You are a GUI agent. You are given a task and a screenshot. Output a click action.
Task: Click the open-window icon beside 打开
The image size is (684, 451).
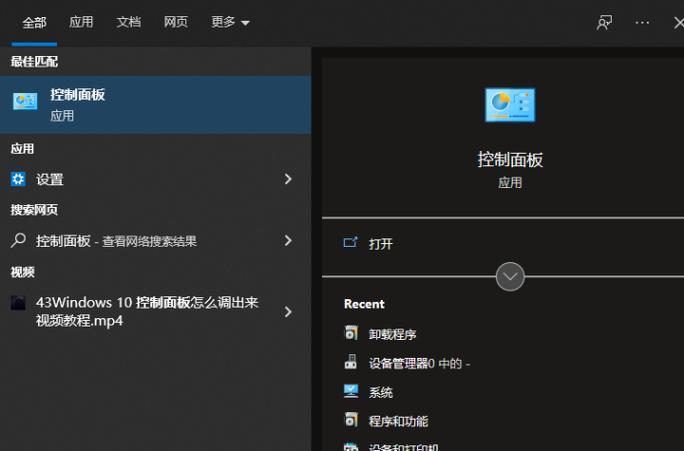tap(350, 242)
